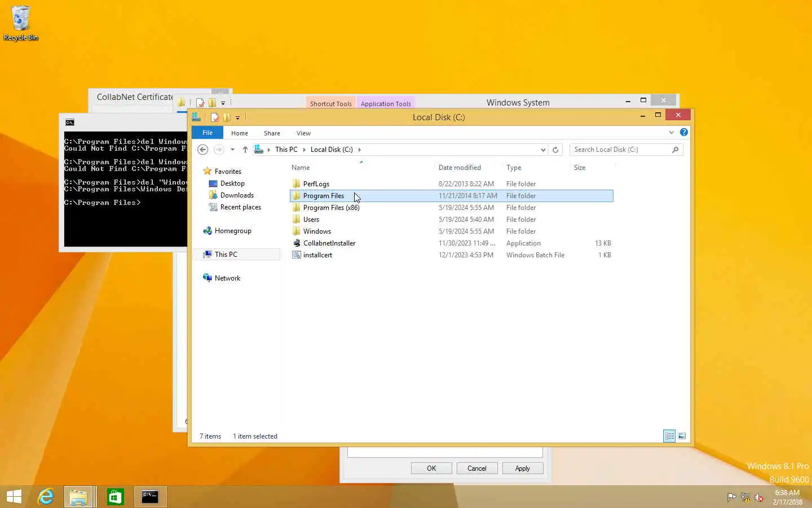This screenshot has height=508, width=812.
Task: Open Recycle Bin on desktop
Action: pos(21,23)
